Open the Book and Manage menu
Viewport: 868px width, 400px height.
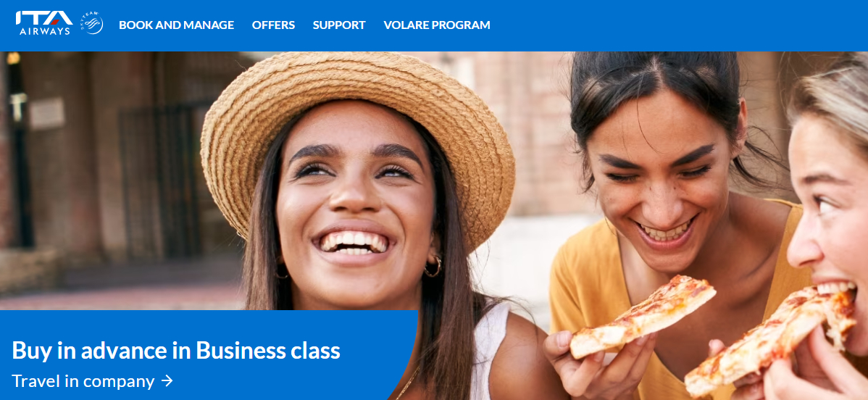pos(177,25)
